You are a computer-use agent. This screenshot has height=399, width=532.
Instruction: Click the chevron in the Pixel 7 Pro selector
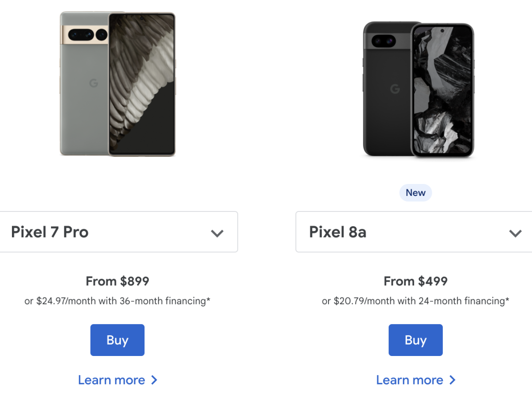tap(217, 233)
